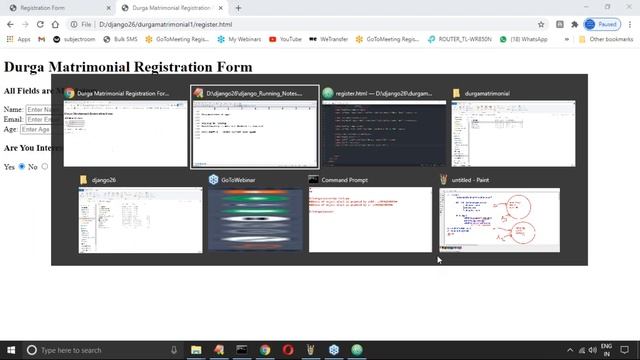Switch to durgamatrimonial folder window thumbnail

click(513, 127)
